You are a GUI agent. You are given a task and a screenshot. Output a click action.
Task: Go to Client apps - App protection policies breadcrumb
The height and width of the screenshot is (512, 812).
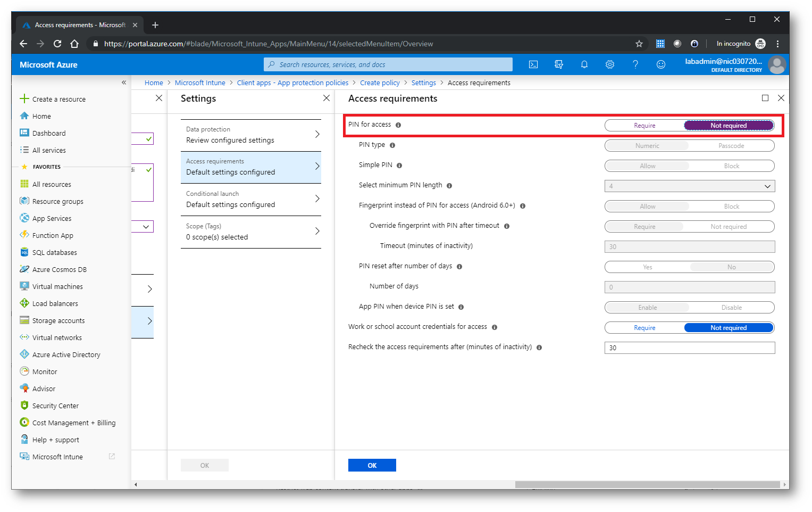[292, 82]
